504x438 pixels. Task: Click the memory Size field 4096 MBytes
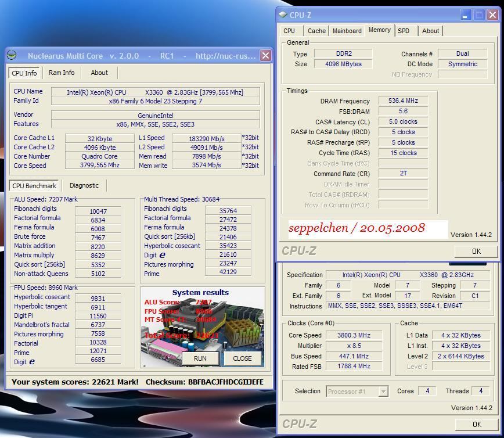click(x=343, y=64)
